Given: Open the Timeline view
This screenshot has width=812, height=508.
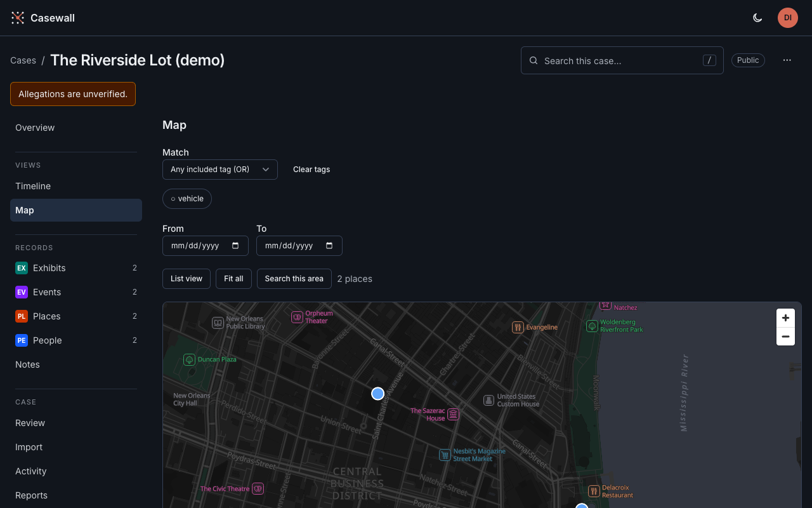Looking at the screenshot, I should tap(76, 186).
